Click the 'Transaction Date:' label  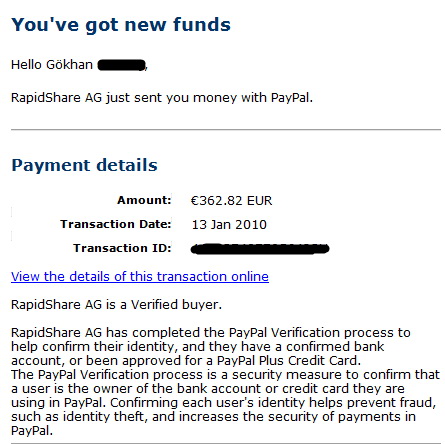pos(116,224)
